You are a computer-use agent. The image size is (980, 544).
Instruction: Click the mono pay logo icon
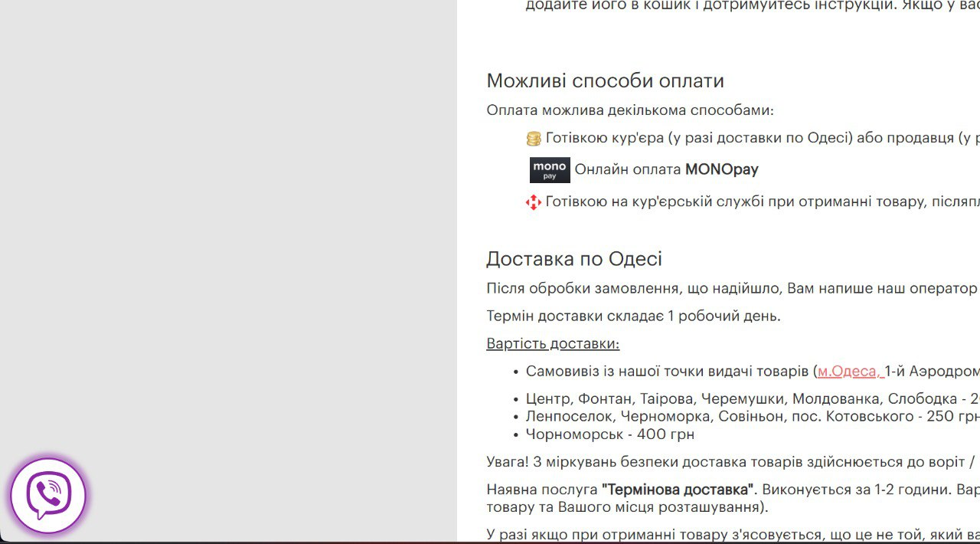click(550, 170)
